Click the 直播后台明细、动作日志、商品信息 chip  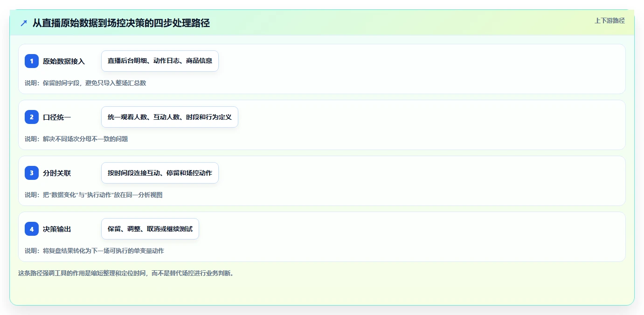click(x=160, y=61)
